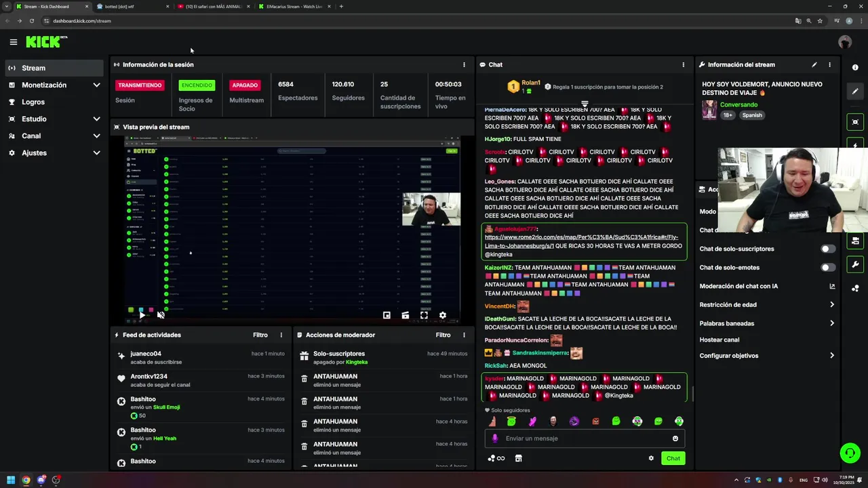Click the Skull Emoji gift link

point(166,407)
